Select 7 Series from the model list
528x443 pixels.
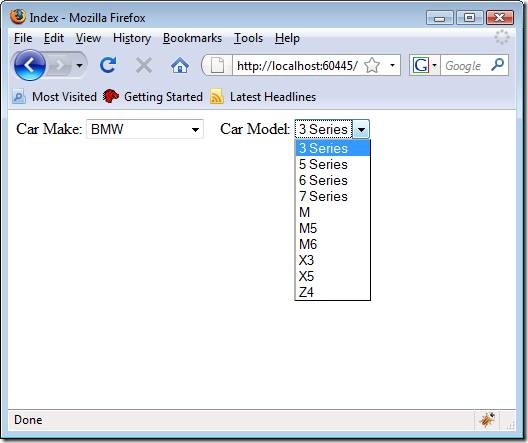click(333, 196)
